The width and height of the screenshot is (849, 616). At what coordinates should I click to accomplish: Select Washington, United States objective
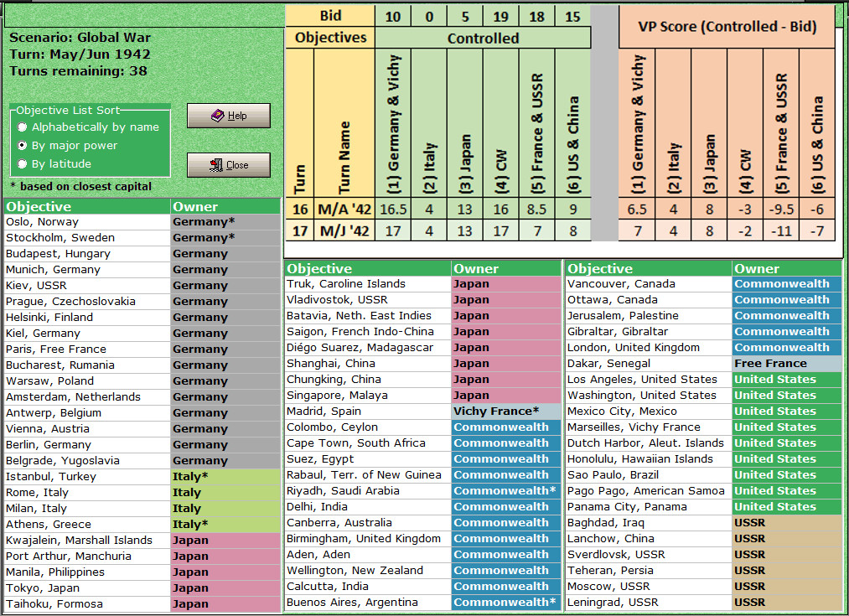(x=704, y=396)
